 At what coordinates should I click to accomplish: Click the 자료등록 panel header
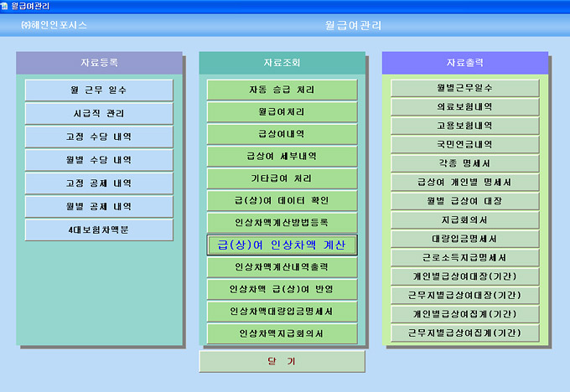[x=99, y=63]
